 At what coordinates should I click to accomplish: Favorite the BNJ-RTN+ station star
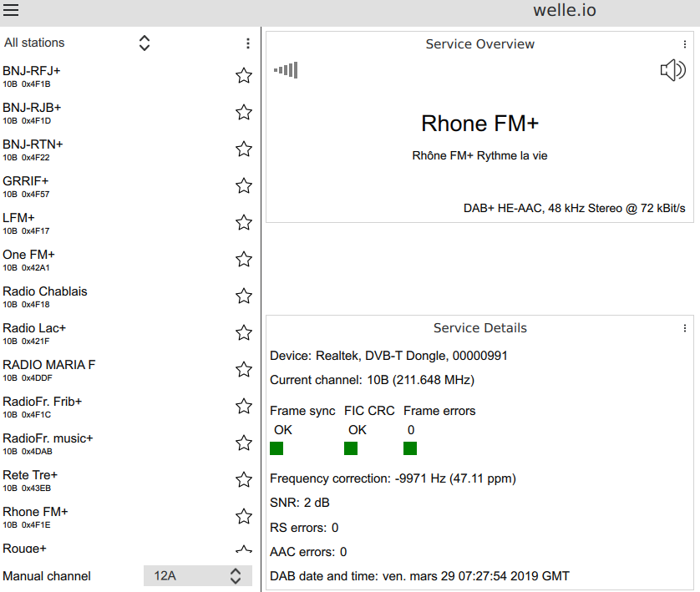pos(244,149)
